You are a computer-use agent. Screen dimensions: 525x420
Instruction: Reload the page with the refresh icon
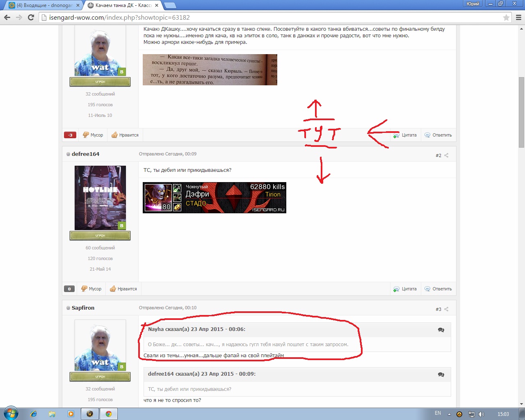click(x=31, y=17)
